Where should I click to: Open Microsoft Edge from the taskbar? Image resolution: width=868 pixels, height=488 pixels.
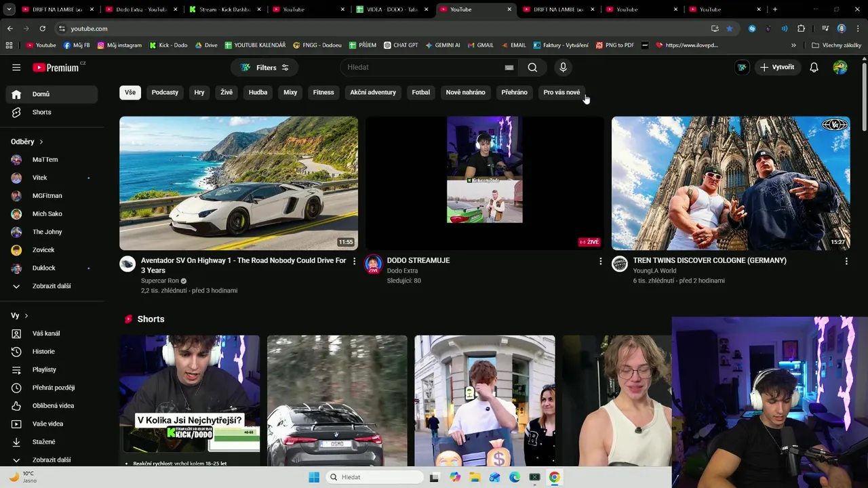click(515, 477)
